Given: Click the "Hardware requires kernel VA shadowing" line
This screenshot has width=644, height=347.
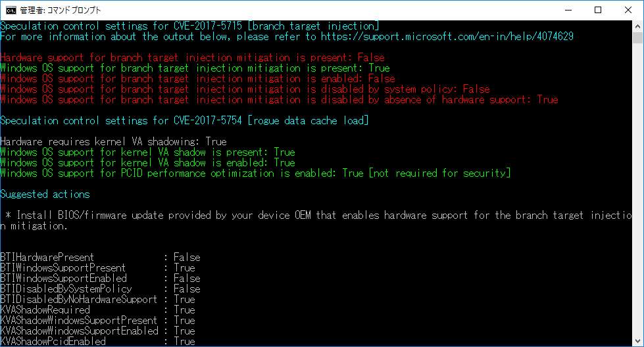Looking at the screenshot, I should (x=113, y=142).
